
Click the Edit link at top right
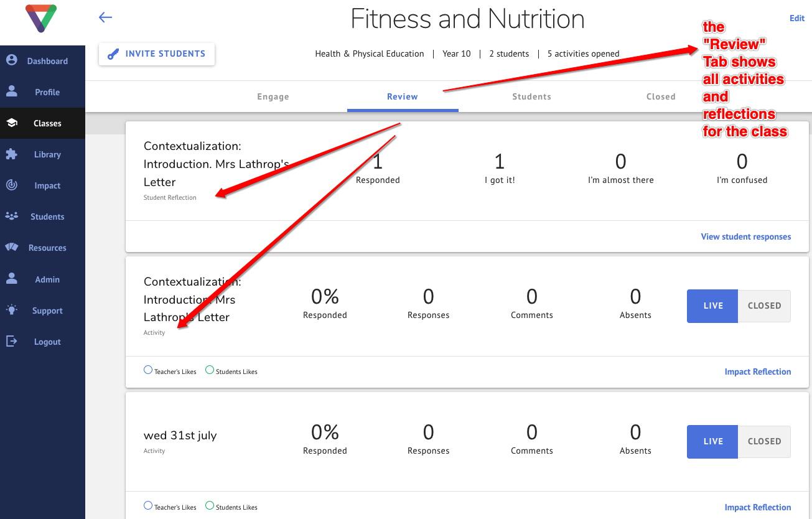(797, 18)
